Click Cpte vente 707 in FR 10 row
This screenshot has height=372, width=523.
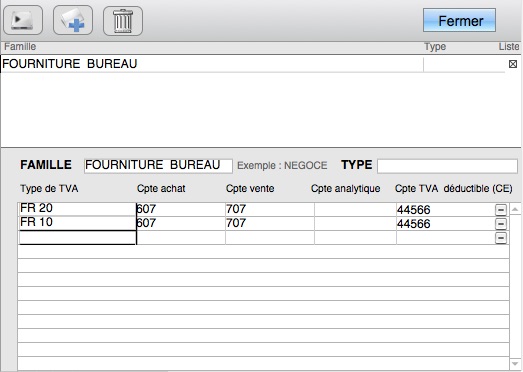270,223
